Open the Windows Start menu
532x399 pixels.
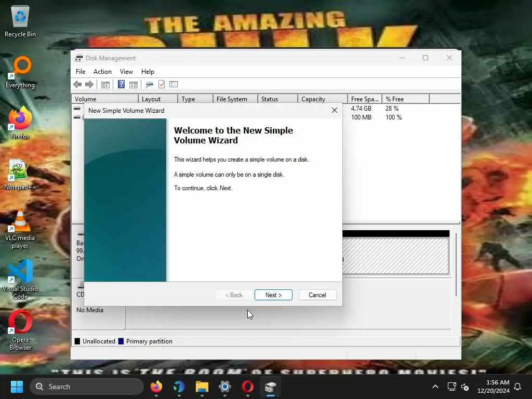click(17, 387)
